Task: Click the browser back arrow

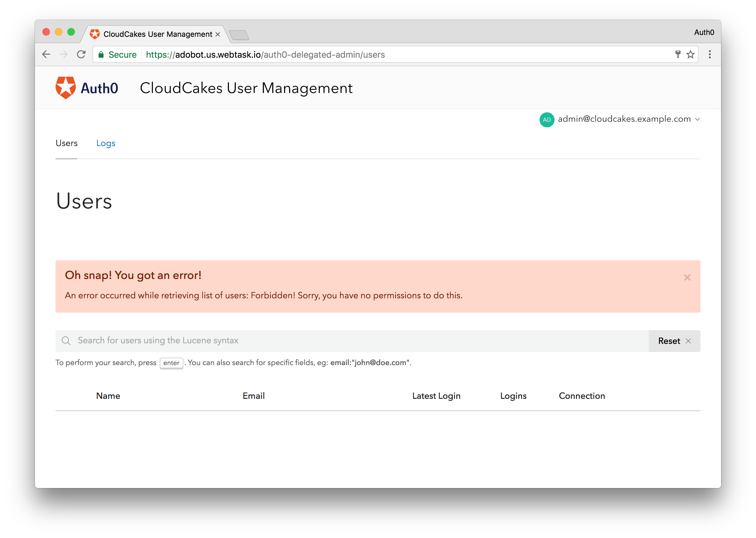Action: (46, 54)
